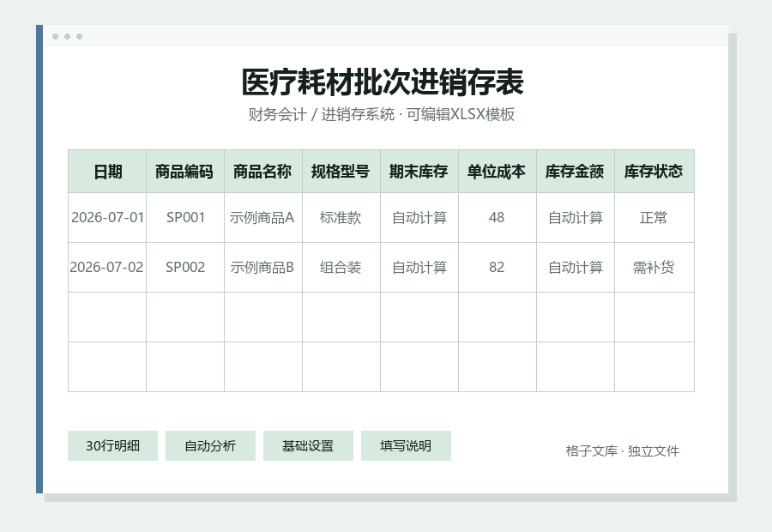Image resolution: width=772 pixels, height=532 pixels.
Task: Click the 30行明细 tag button
Action: click(x=112, y=446)
